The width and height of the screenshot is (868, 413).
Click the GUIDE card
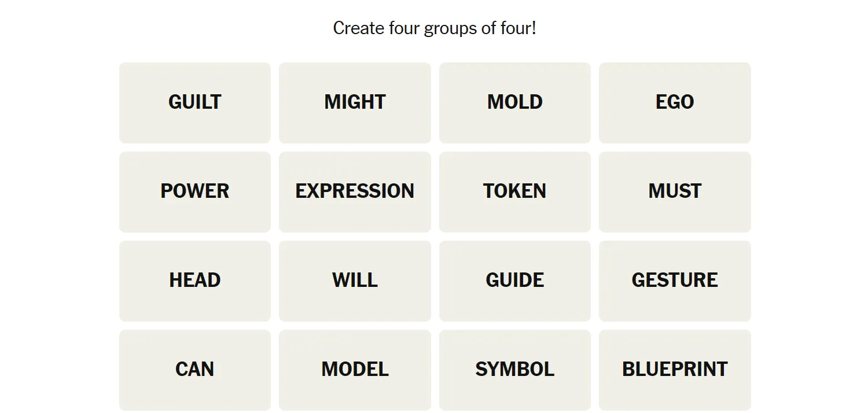coord(515,281)
